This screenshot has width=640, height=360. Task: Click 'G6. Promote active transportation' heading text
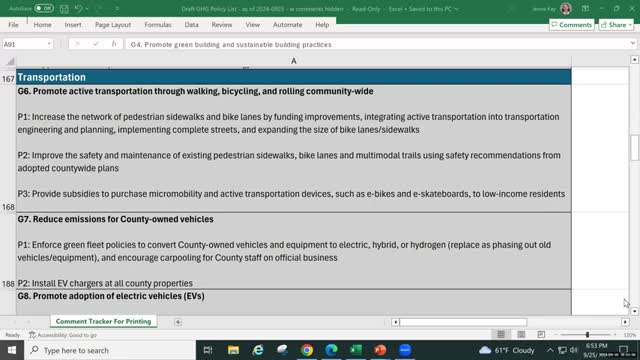pyautogui.click(x=195, y=91)
